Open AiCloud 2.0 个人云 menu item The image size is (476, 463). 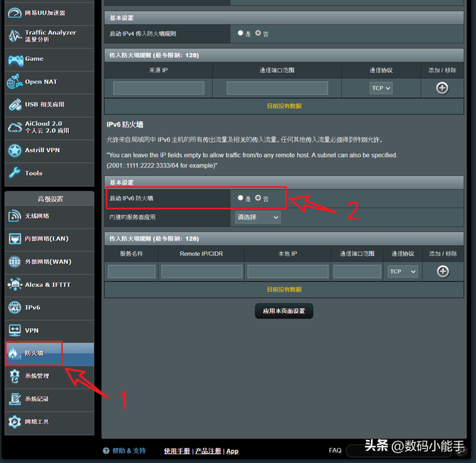50,127
